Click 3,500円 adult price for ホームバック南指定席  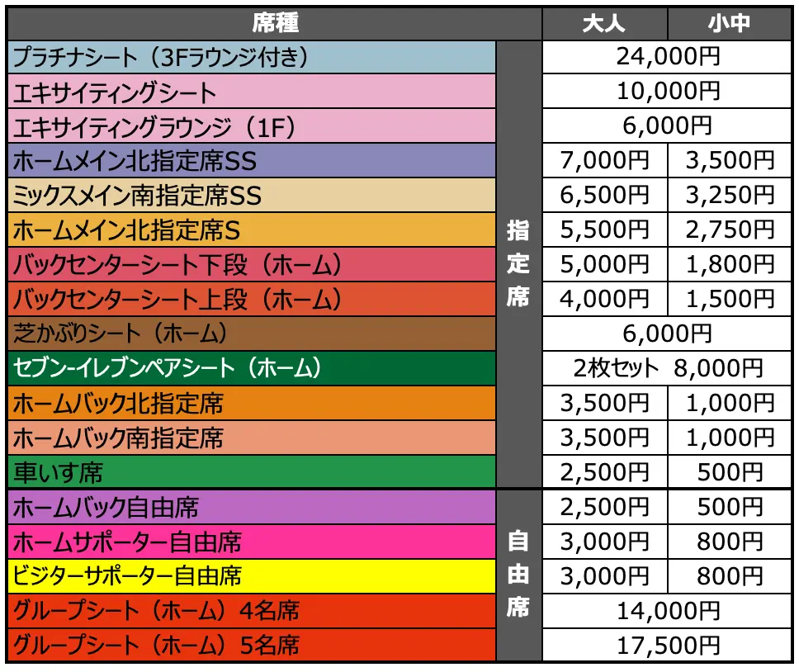click(x=605, y=438)
